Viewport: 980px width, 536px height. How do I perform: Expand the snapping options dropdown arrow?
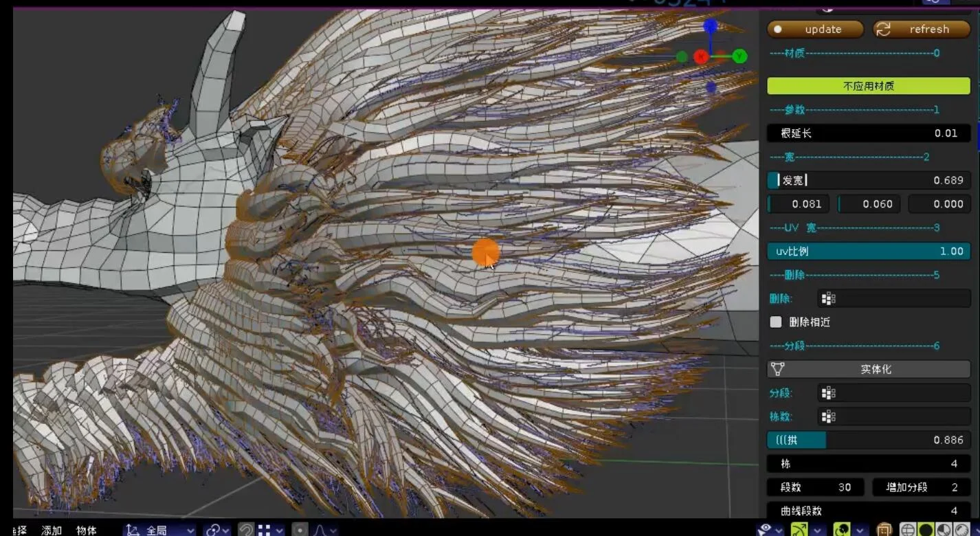pyautogui.click(x=280, y=529)
